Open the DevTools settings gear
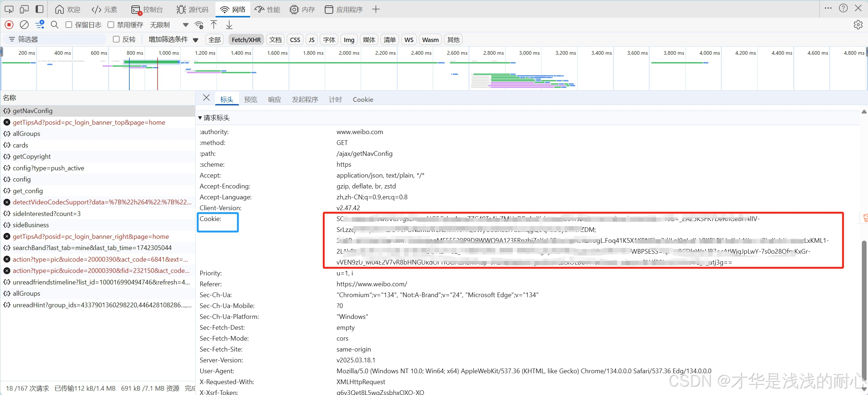Image resolution: width=868 pixels, height=395 pixels. [x=858, y=25]
